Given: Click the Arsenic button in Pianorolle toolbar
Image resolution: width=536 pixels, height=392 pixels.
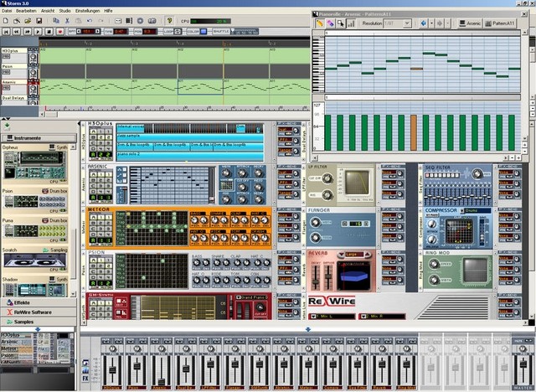Looking at the screenshot, I should point(469,23).
